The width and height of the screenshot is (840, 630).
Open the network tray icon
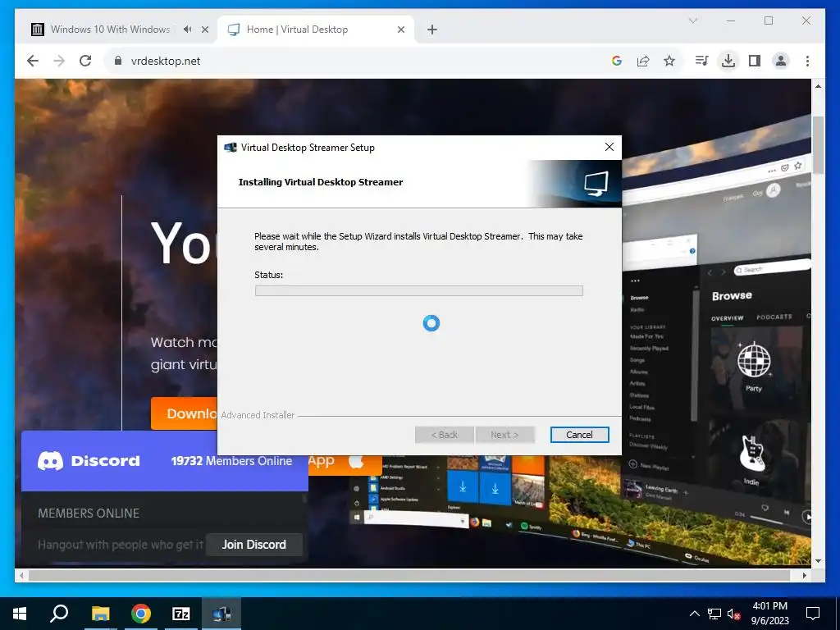point(714,614)
